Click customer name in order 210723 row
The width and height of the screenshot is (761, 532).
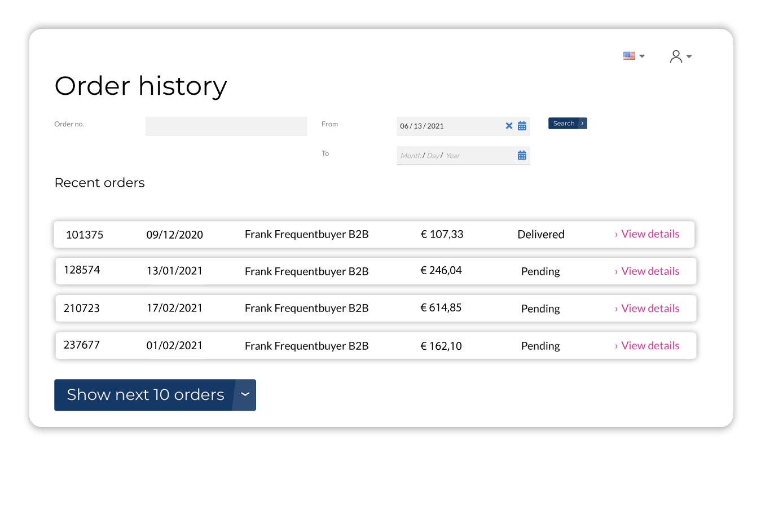click(x=307, y=308)
